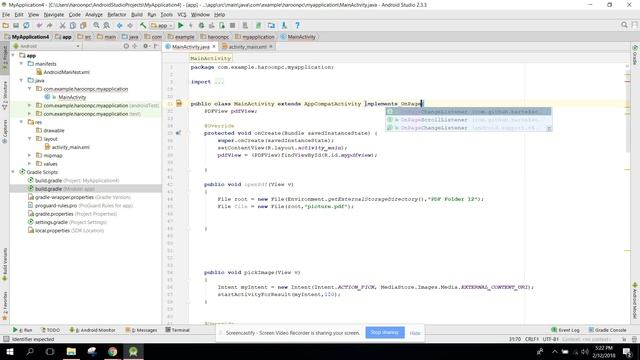Open the Gradle Console tool window
Screen dimensions: 640x360
point(608,330)
